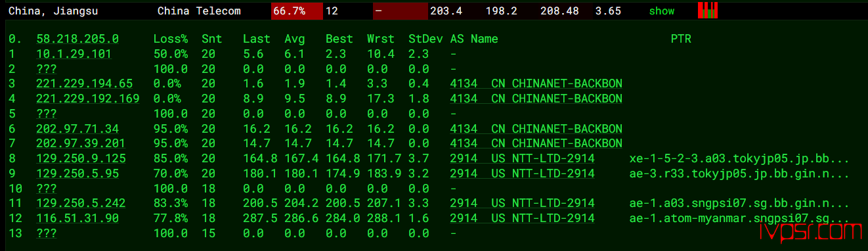The width and height of the screenshot is (868, 251).
Task: Open IP link 202.97.71.34
Action: tap(77, 129)
